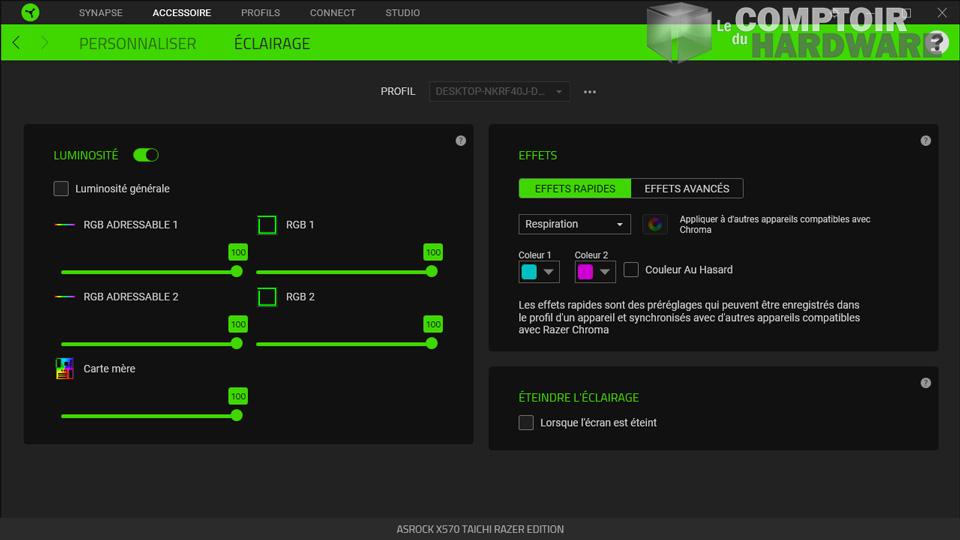Open help for the Effets panel
This screenshot has height=540, width=960.
[925, 141]
